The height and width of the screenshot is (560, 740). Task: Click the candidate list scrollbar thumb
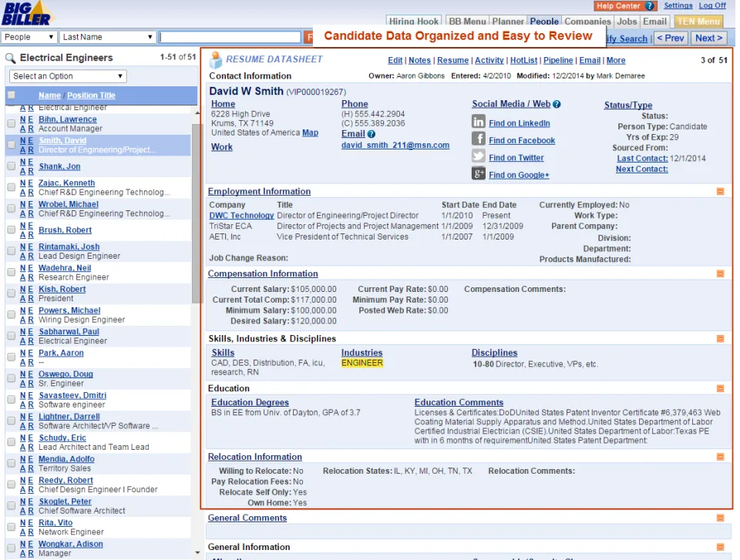pyautogui.click(x=195, y=213)
